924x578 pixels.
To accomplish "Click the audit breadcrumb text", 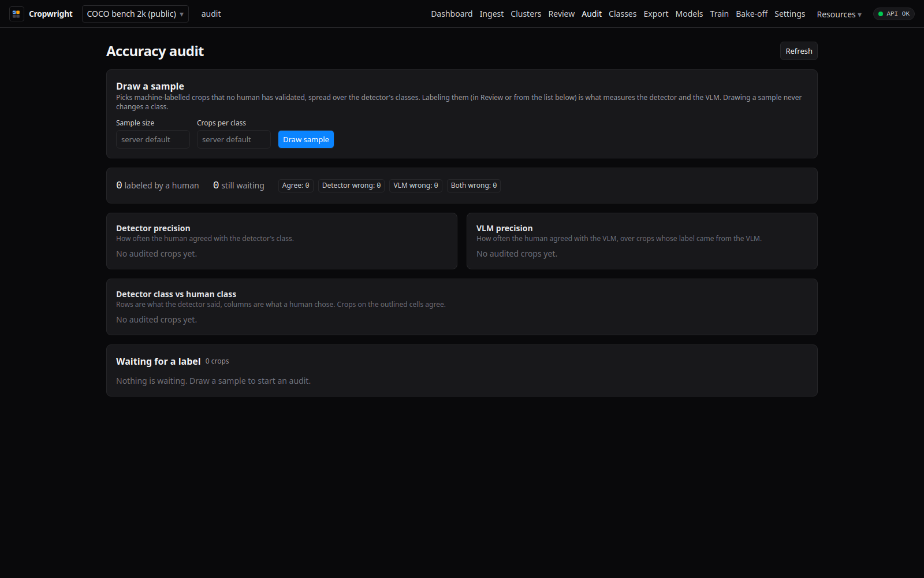I will click(211, 14).
